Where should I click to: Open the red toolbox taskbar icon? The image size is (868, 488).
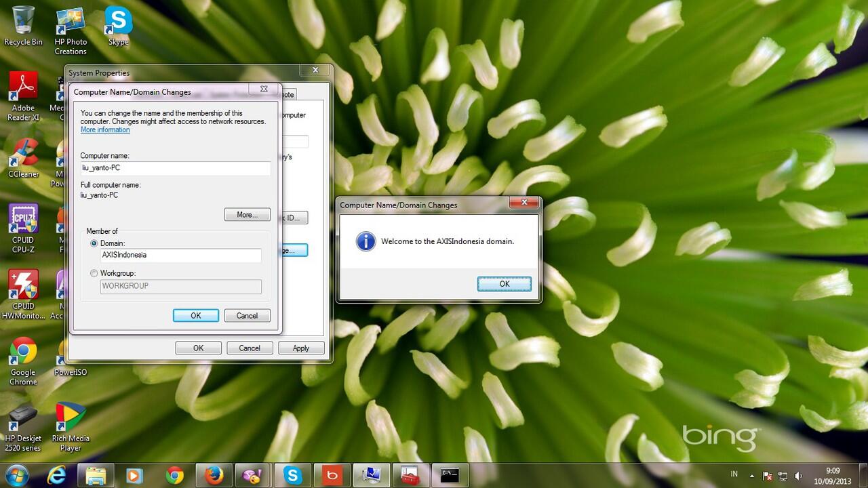[411, 476]
